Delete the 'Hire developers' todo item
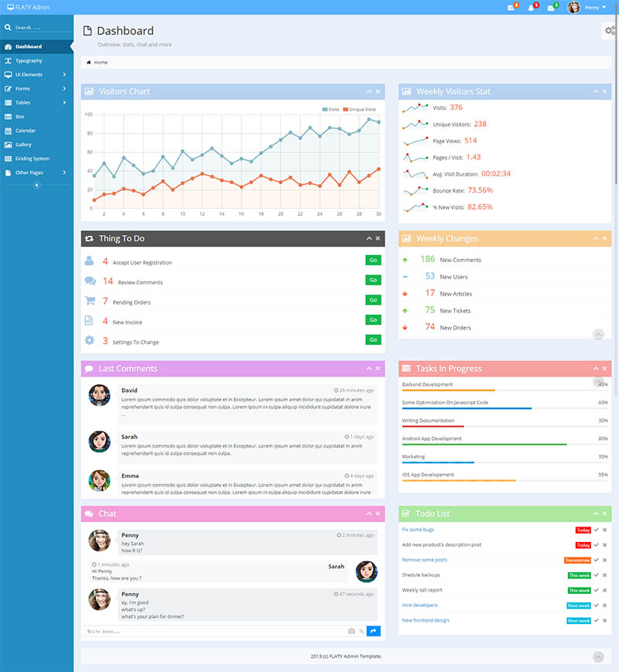 click(605, 605)
